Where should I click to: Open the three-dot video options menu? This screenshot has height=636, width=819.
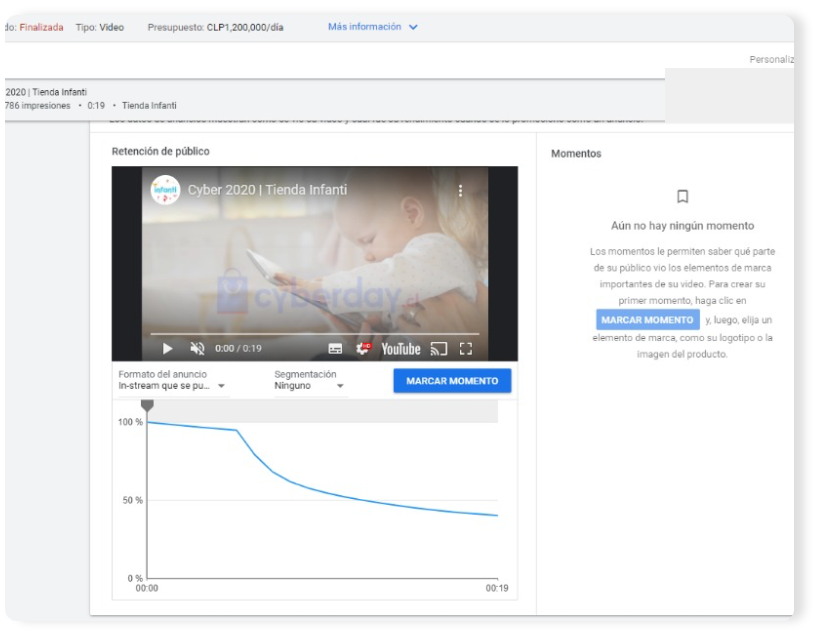[460, 191]
